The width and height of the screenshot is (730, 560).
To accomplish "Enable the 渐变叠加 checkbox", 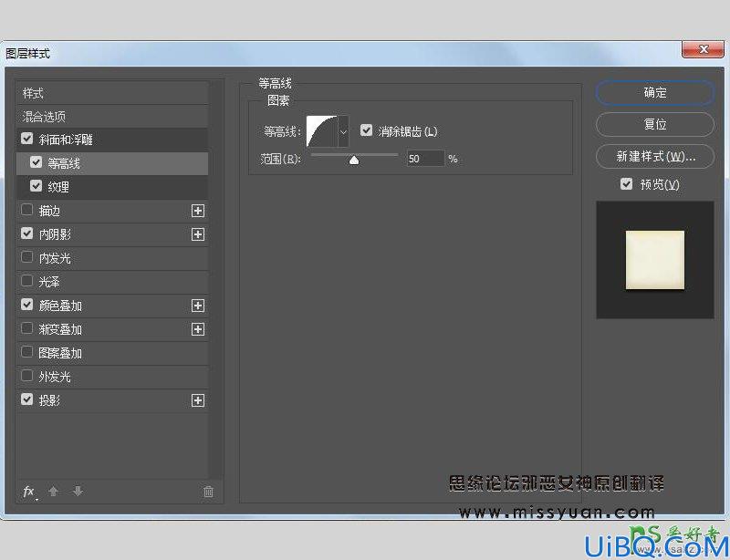I will click(27, 328).
